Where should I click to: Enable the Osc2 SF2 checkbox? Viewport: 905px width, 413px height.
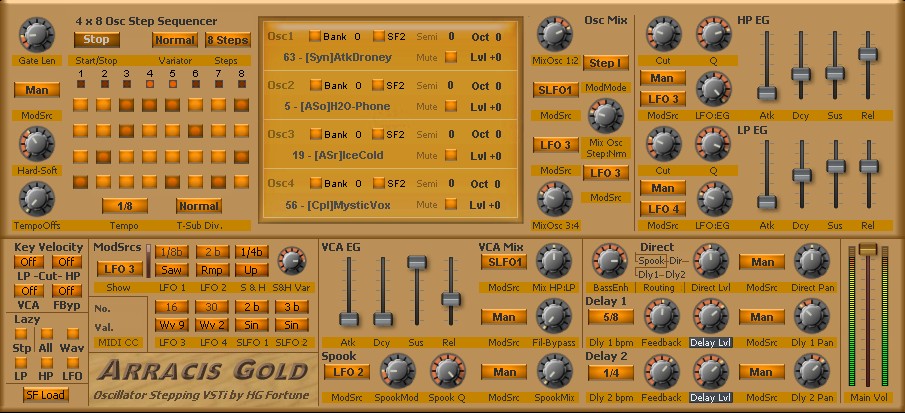click(379, 85)
